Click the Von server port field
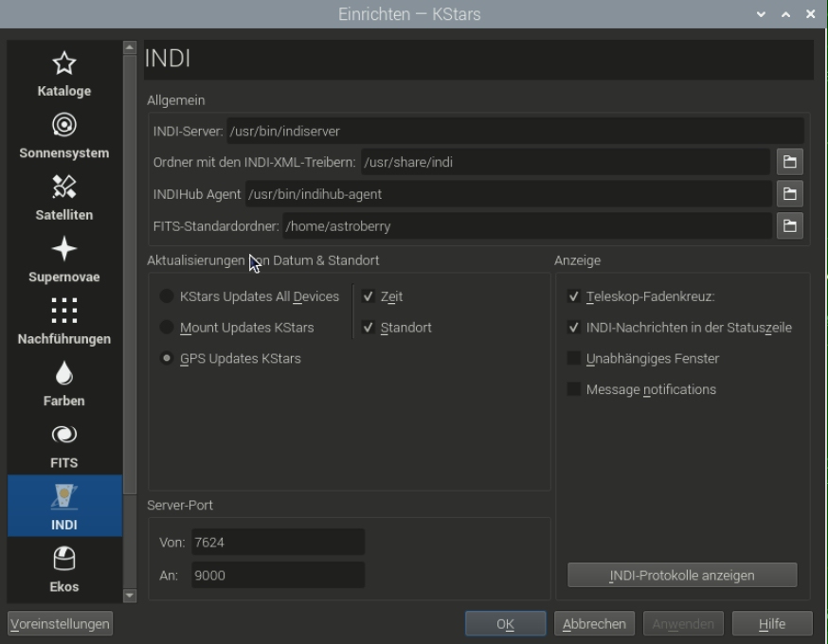The width and height of the screenshot is (828, 644). (278, 542)
